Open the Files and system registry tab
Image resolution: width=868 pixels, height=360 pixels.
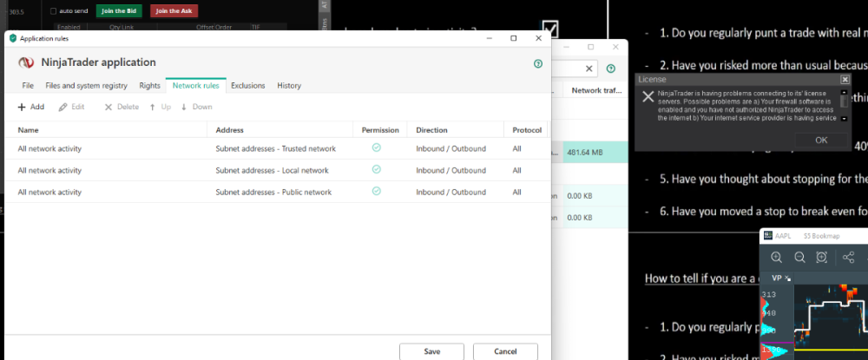(x=86, y=85)
